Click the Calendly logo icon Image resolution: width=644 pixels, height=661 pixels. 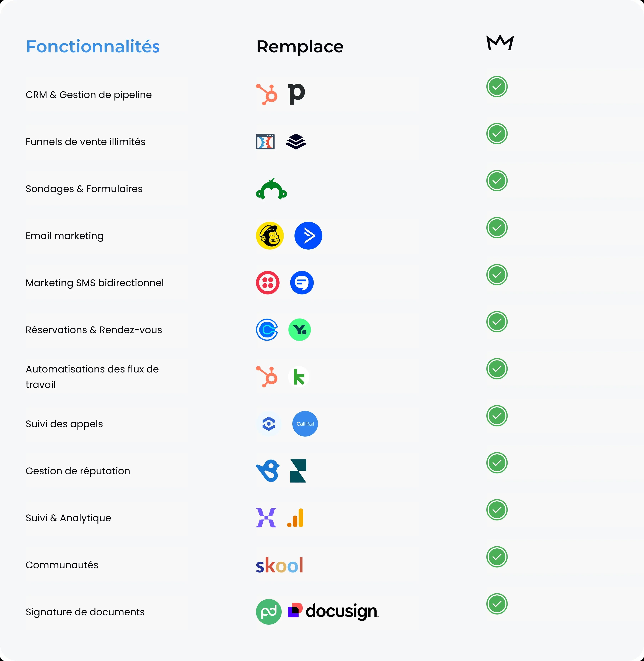[x=267, y=330]
